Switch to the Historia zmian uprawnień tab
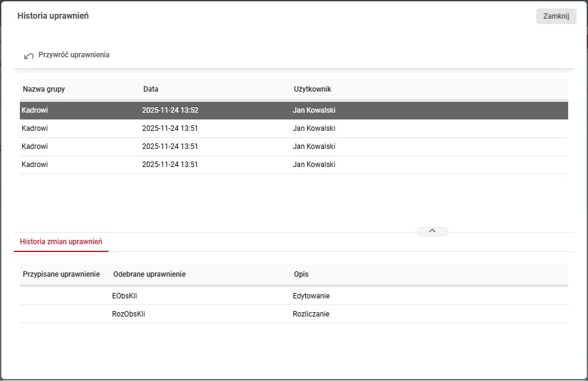588x381 pixels. 61,242
